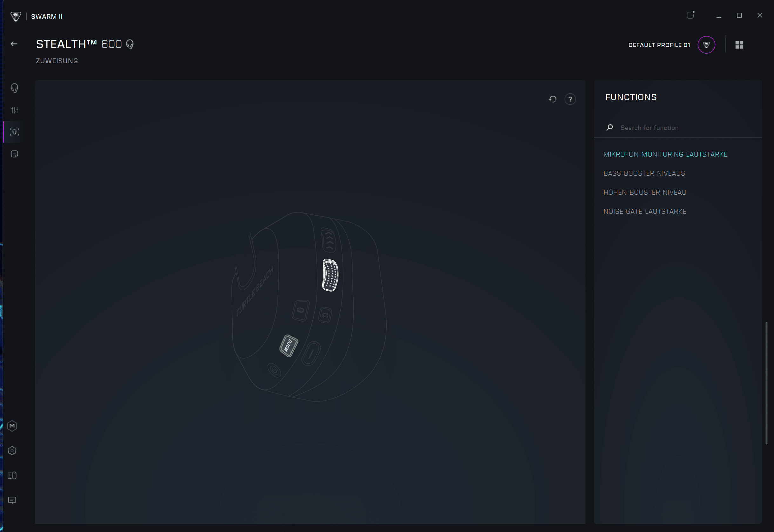This screenshot has width=774, height=532.
Task: Select Bass-Booster-Niveaus function
Action: (644, 173)
